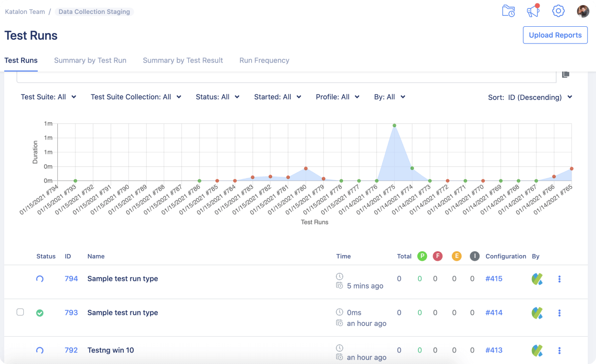Screen dimensions: 596x364
Task: Open configuration #415 link
Action: [x=494, y=278]
